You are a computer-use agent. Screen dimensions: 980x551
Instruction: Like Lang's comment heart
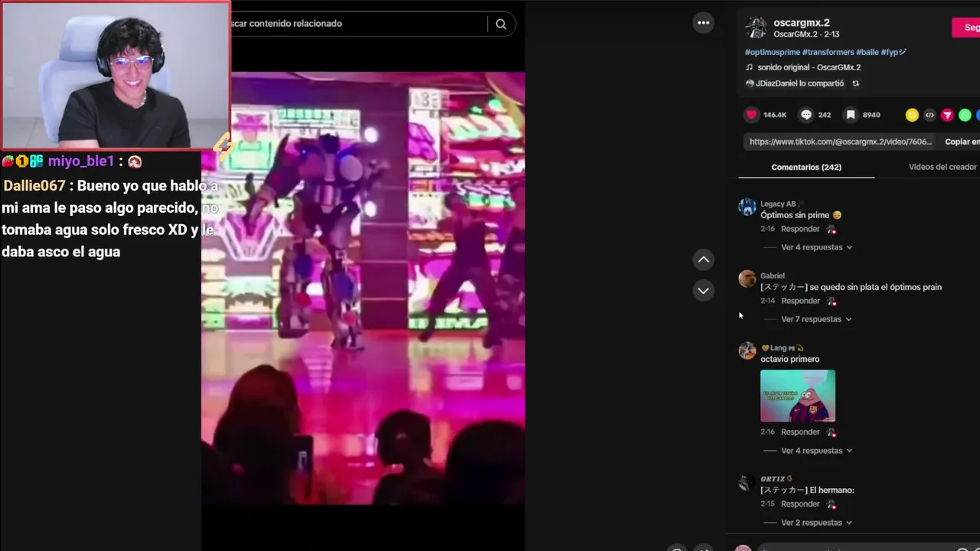click(x=831, y=432)
